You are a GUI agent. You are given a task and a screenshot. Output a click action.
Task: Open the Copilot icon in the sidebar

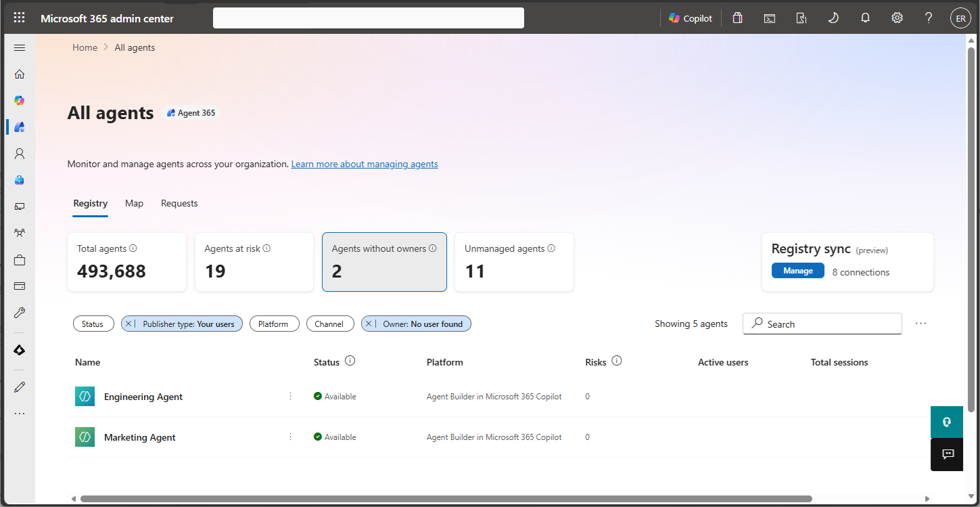[20, 100]
